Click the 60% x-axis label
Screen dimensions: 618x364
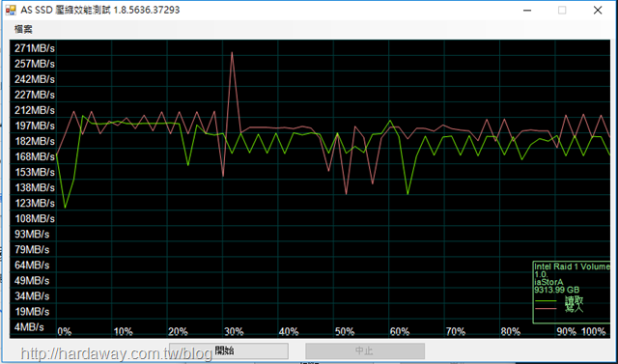pyautogui.click(x=400, y=332)
